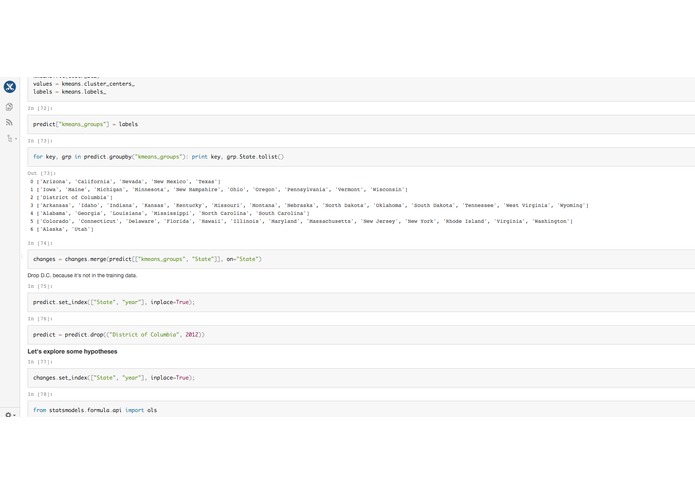Click the predict.set_index code cell

point(361,302)
